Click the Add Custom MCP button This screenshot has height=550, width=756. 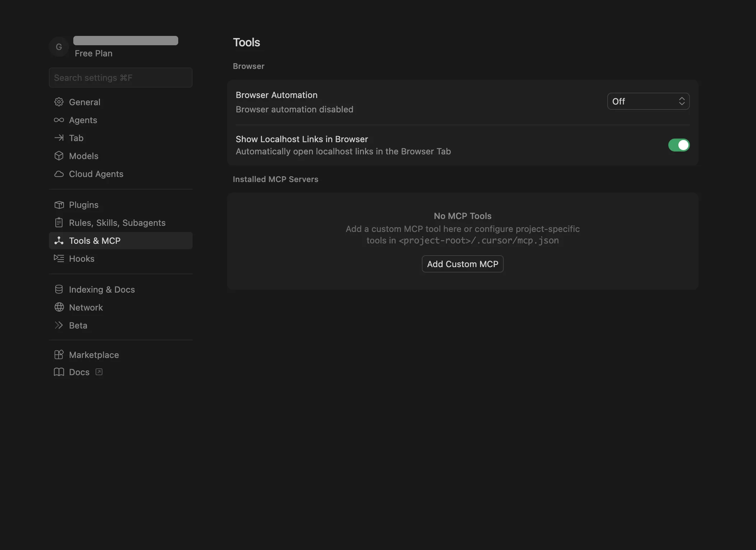coord(462,264)
